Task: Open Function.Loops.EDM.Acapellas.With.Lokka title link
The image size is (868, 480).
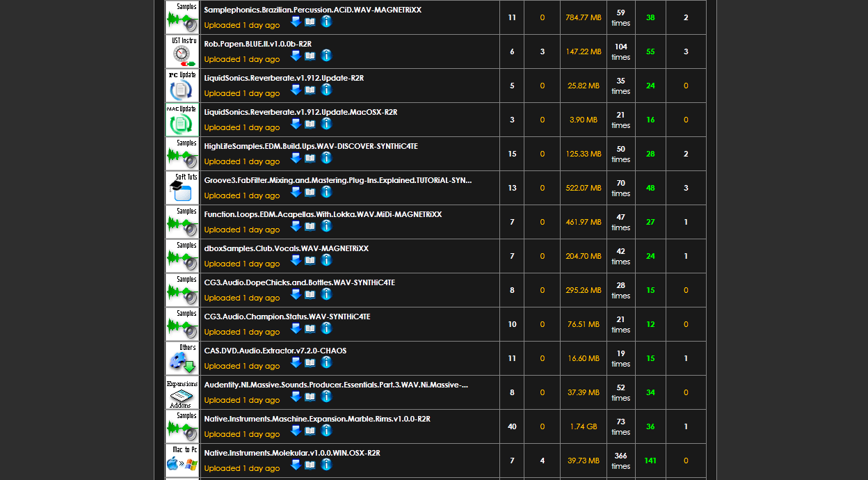Action: 323,214
